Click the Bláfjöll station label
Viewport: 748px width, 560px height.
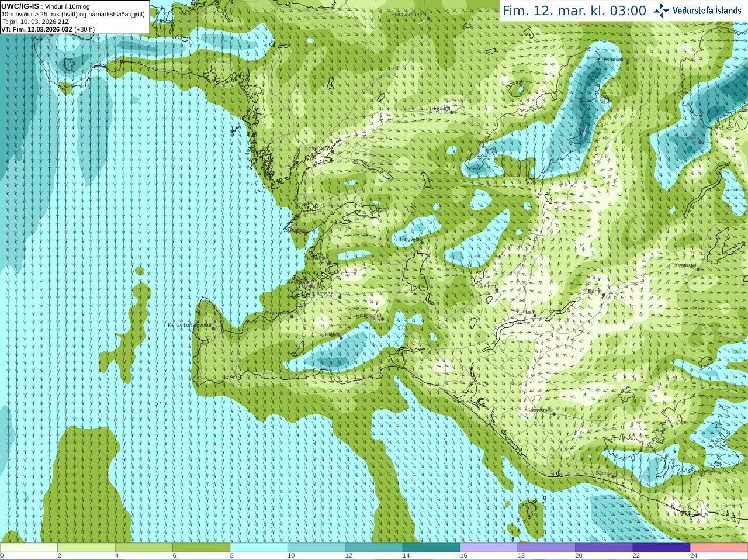(x=333, y=335)
